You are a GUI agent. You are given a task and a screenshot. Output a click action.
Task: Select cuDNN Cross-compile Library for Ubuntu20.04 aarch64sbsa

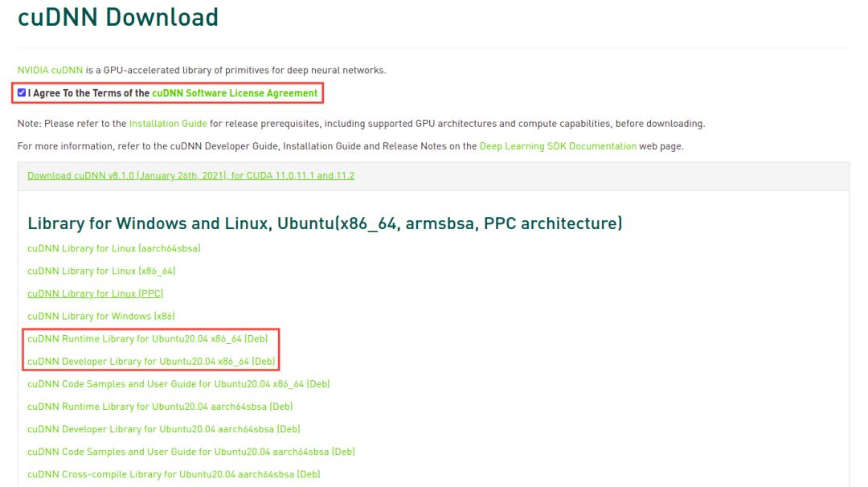(174, 474)
